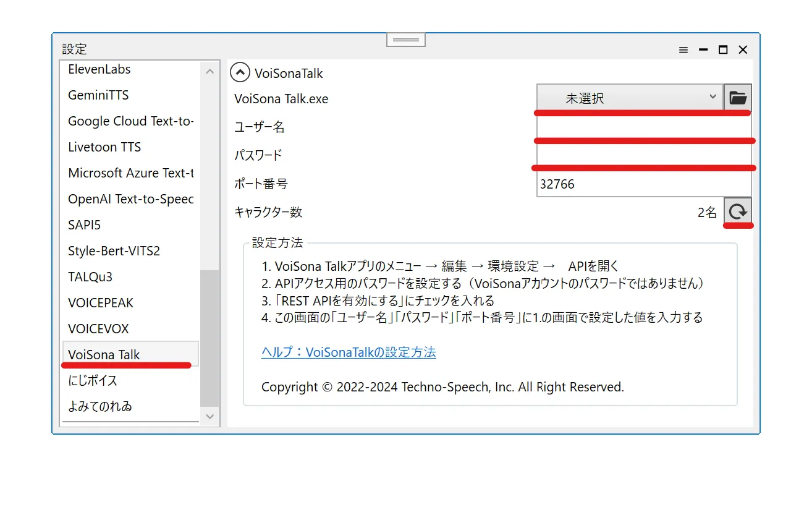Click the list scrollbar up arrow
Viewport: 812px width, 520px height.
(209, 72)
